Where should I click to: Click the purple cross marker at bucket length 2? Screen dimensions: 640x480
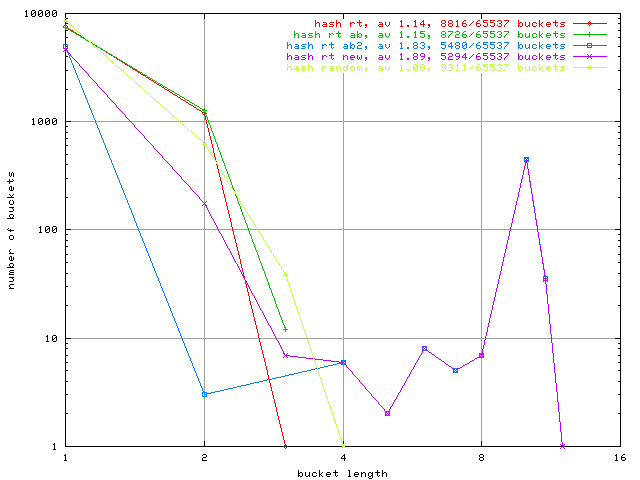tap(204, 203)
